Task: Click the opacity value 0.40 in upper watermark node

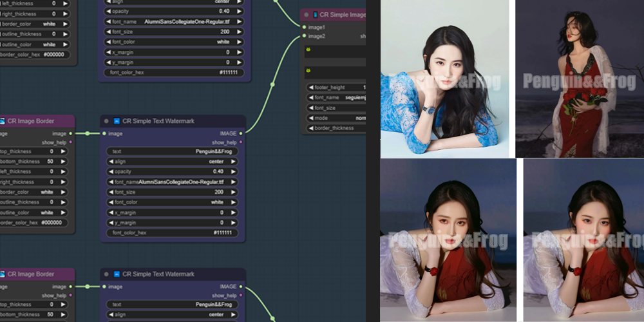Action: click(x=224, y=11)
